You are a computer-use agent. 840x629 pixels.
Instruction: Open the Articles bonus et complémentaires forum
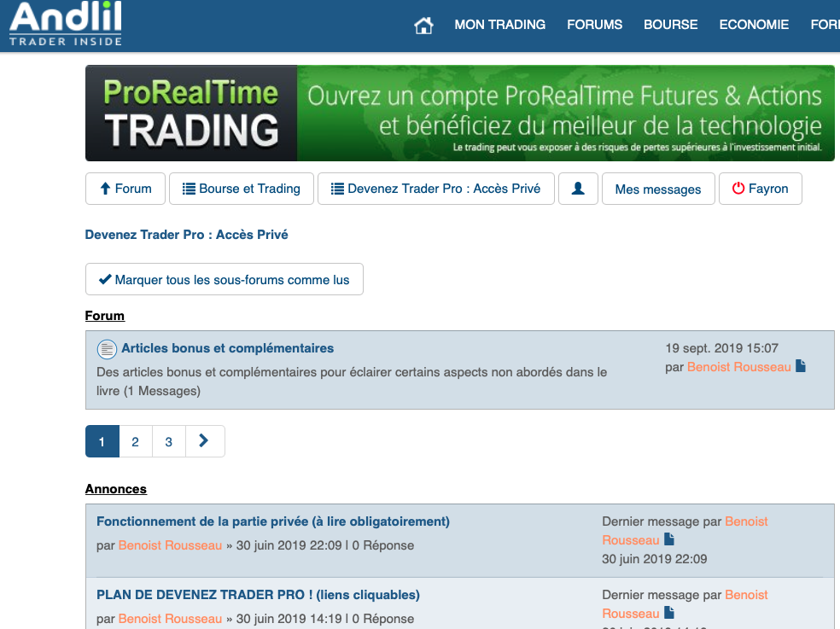[227, 348]
